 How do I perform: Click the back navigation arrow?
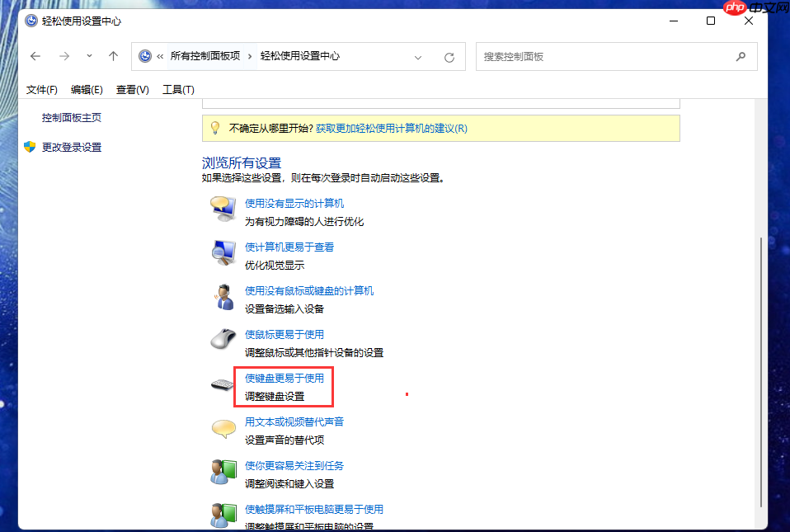(34, 56)
